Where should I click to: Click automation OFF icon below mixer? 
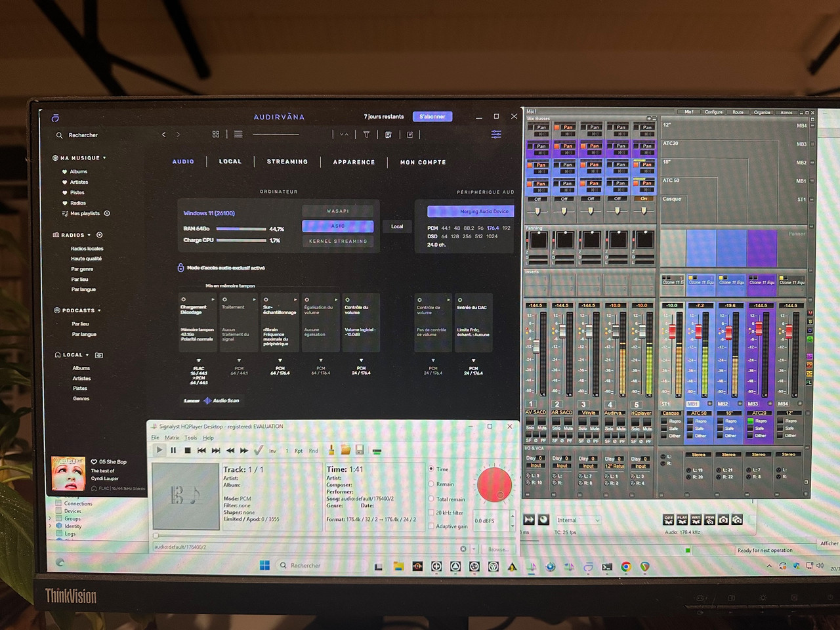click(668, 519)
